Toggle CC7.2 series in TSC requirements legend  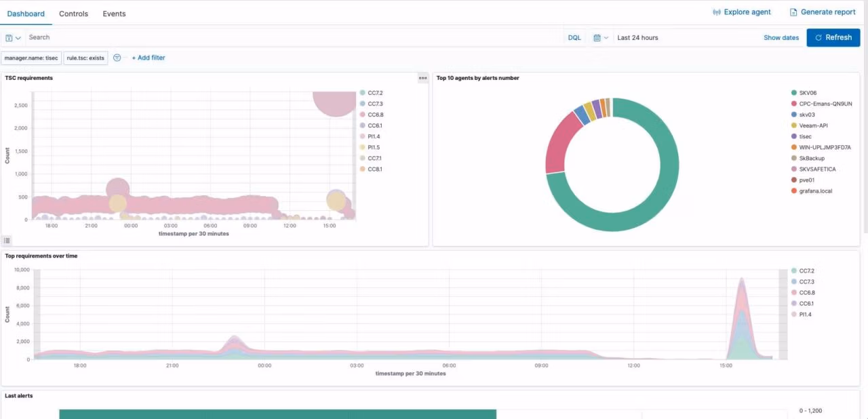375,93
